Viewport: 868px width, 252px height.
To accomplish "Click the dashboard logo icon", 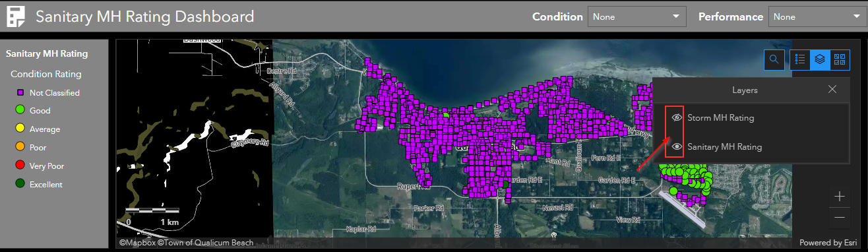I will [x=16, y=16].
